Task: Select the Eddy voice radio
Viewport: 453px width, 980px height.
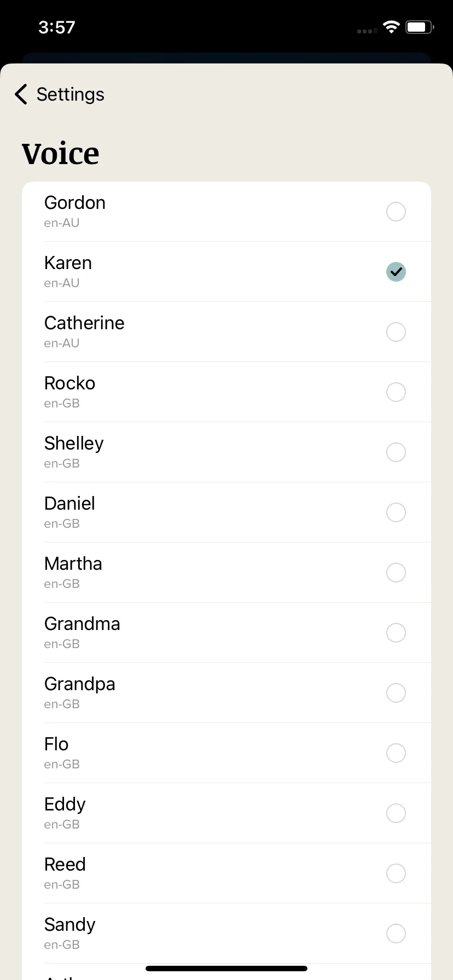Action: click(x=396, y=813)
